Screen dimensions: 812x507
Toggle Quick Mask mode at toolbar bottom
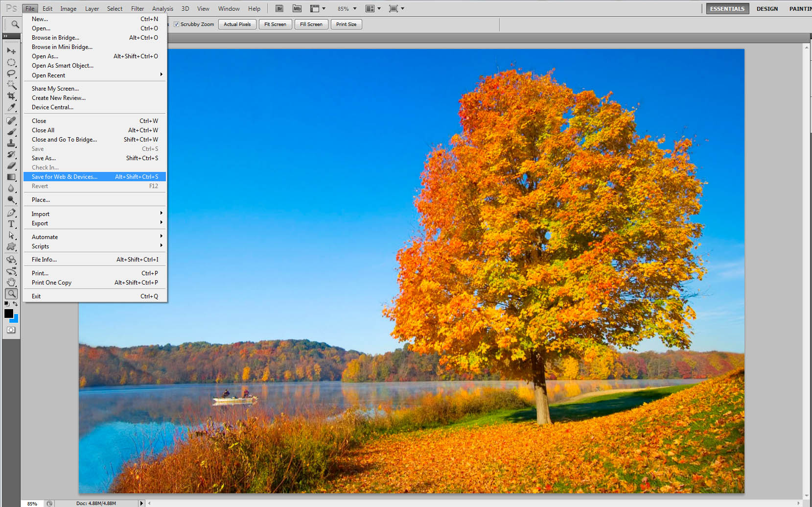click(11, 330)
